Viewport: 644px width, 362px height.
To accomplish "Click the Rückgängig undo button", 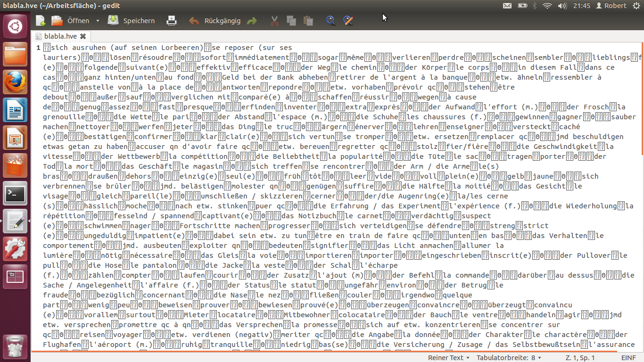I will coord(215,21).
